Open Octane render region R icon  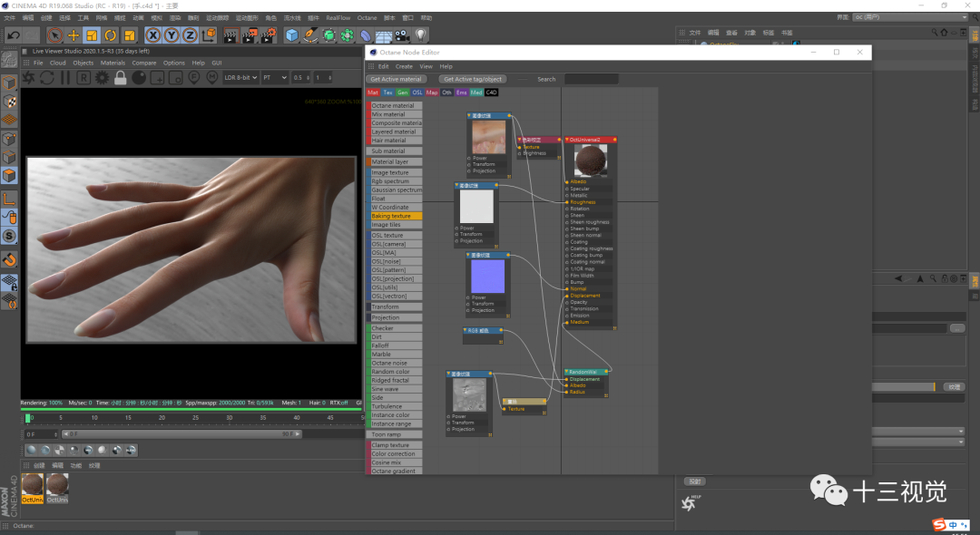click(83, 77)
